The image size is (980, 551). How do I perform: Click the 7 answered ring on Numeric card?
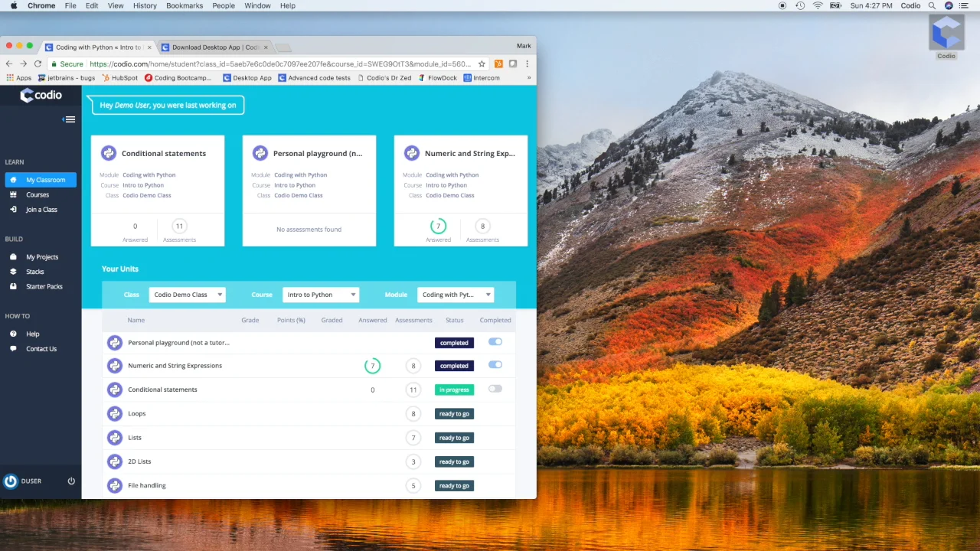pyautogui.click(x=438, y=226)
